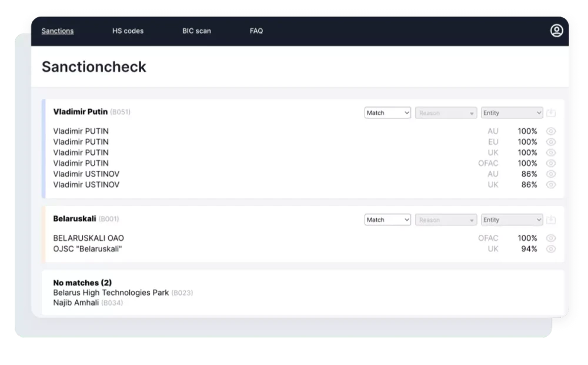Select Belarus High Technologies Park entry
The height and width of the screenshot is (365, 588).
(x=111, y=293)
